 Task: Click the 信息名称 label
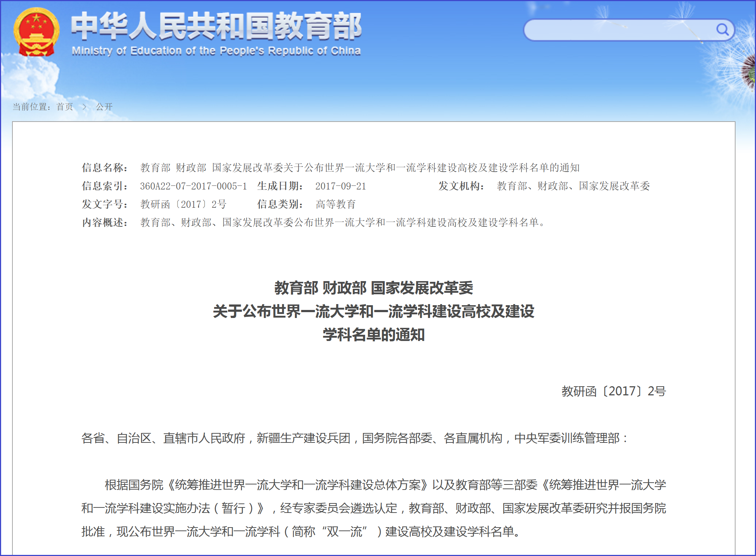click(104, 168)
